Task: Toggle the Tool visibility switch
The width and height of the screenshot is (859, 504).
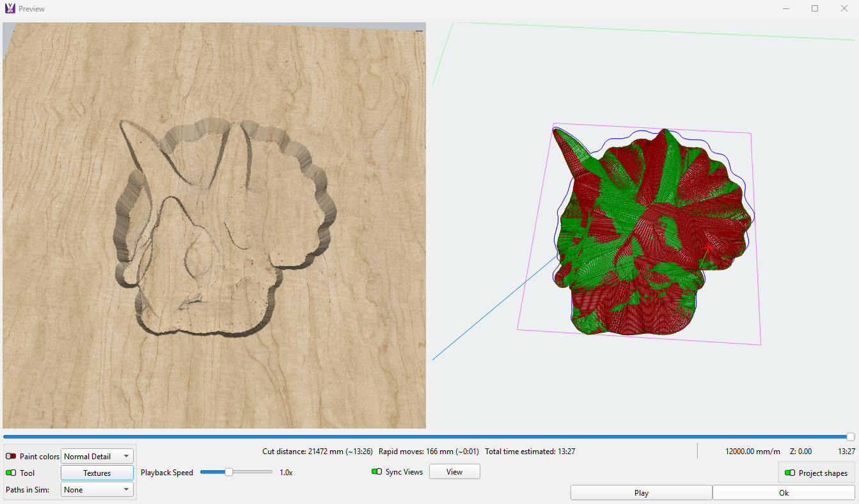Action: tap(11, 473)
